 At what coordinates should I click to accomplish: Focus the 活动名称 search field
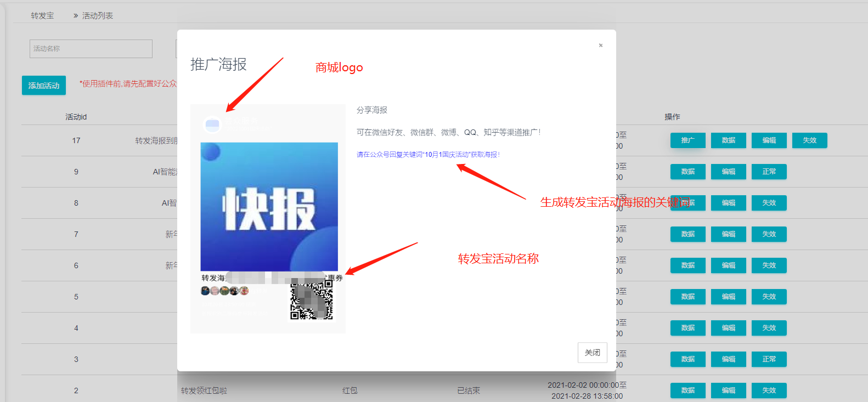(x=91, y=49)
